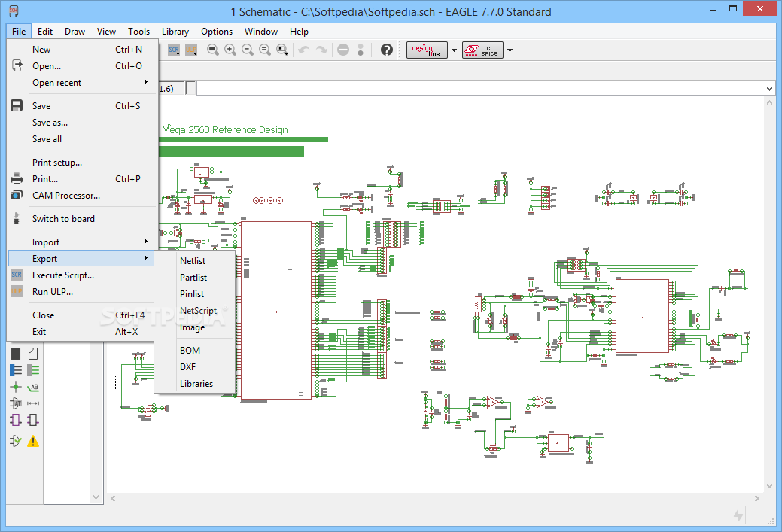Viewport: 782px width, 532px height.
Task: Open the Library menu
Action: tap(175, 32)
